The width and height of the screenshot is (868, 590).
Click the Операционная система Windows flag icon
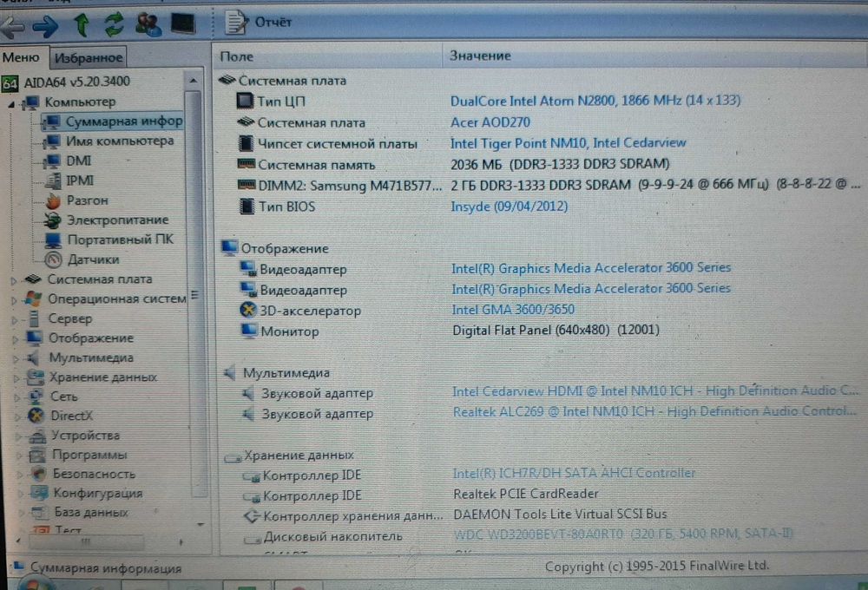[x=33, y=298]
